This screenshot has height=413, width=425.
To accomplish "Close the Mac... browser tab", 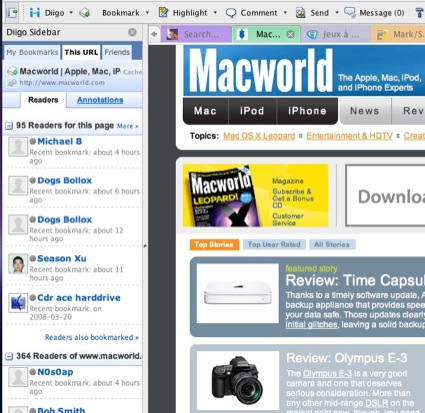I will coord(291,34).
